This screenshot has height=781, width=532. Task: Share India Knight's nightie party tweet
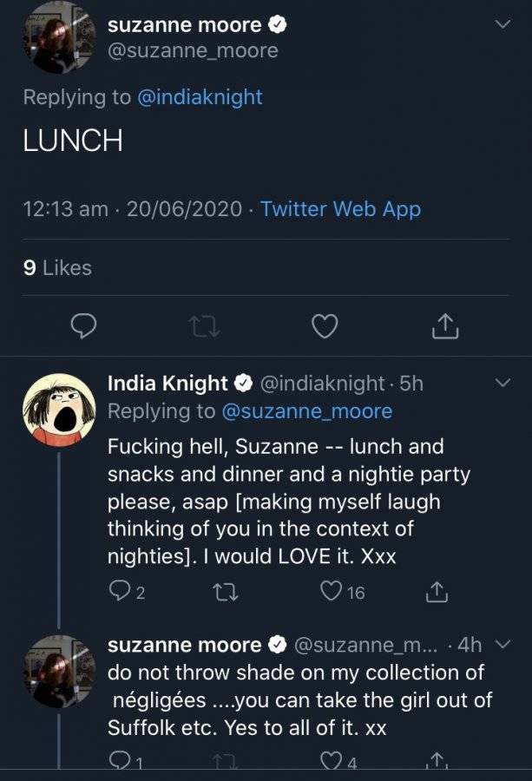437,591
